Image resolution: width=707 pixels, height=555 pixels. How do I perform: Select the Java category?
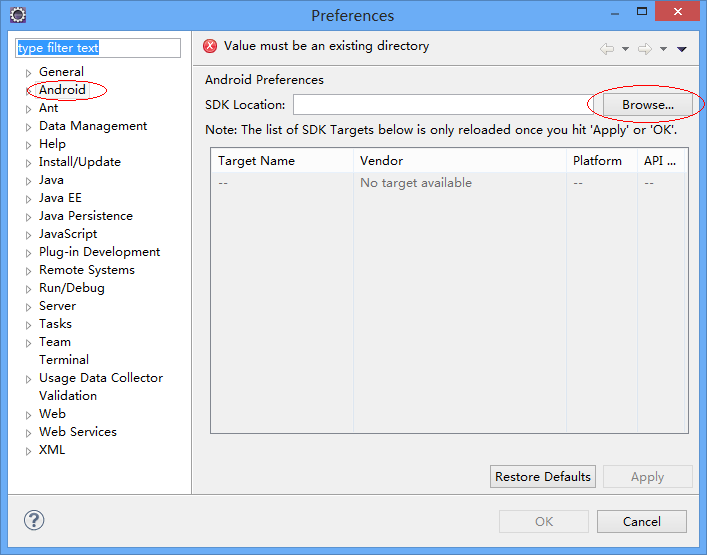[51, 180]
